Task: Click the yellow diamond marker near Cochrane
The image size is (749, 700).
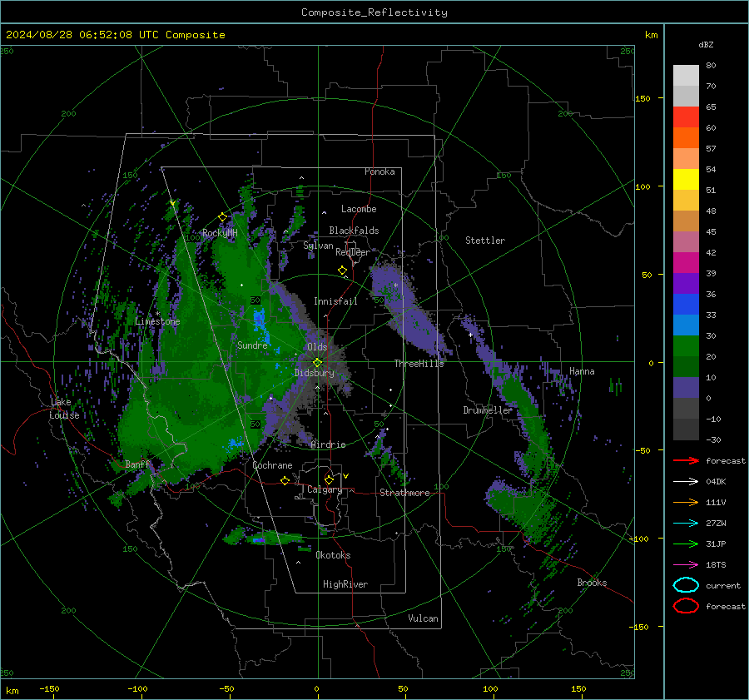Action: 285,480
